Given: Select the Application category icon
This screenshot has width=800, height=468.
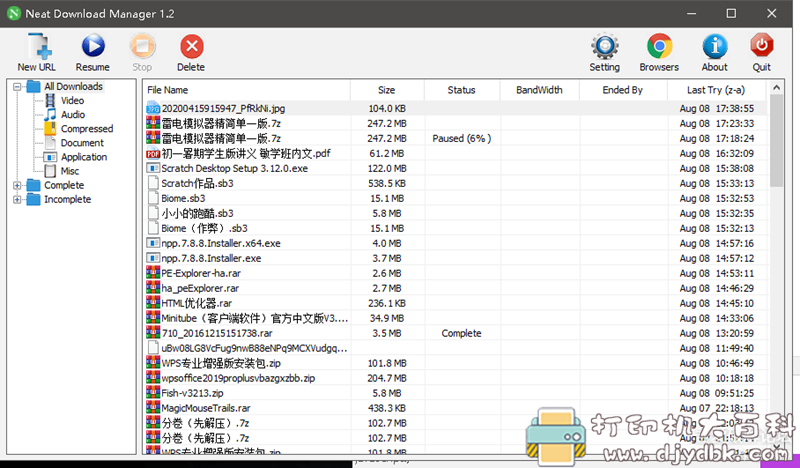Looking at the screenshot, I should (x=50, y=157).
